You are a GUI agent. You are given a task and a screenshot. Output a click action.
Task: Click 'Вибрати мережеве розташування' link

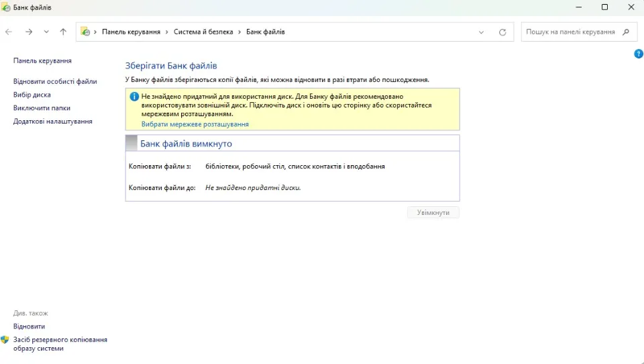[x=195, y=124]
